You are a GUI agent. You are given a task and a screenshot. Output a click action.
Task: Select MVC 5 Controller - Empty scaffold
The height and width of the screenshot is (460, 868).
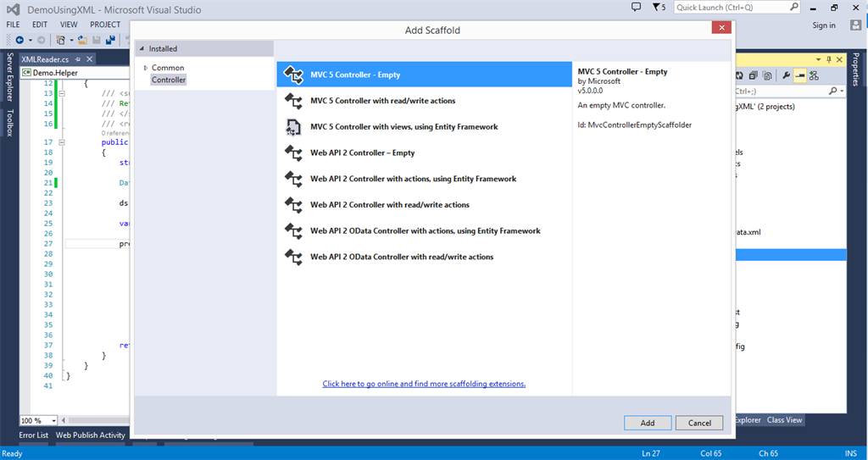424,75
